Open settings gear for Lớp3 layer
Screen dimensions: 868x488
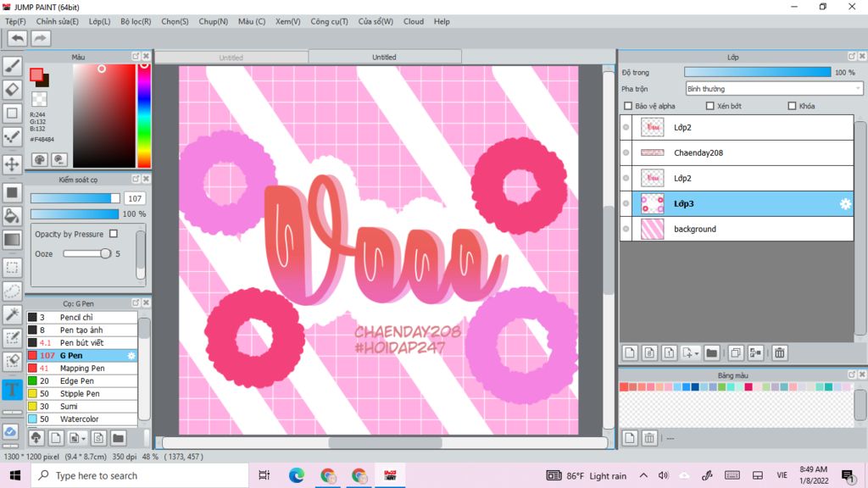coord(845,204)
